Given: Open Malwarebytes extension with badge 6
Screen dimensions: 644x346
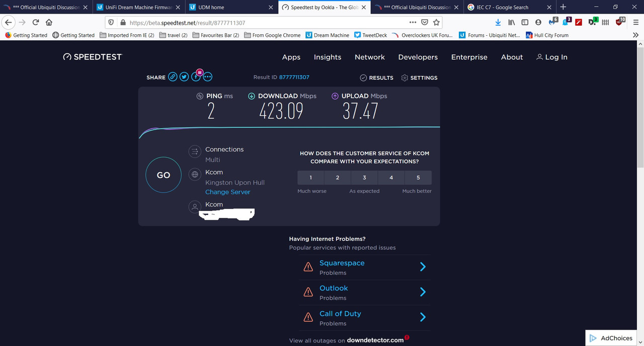Looking at the screenshot, I should click(552, 22).
